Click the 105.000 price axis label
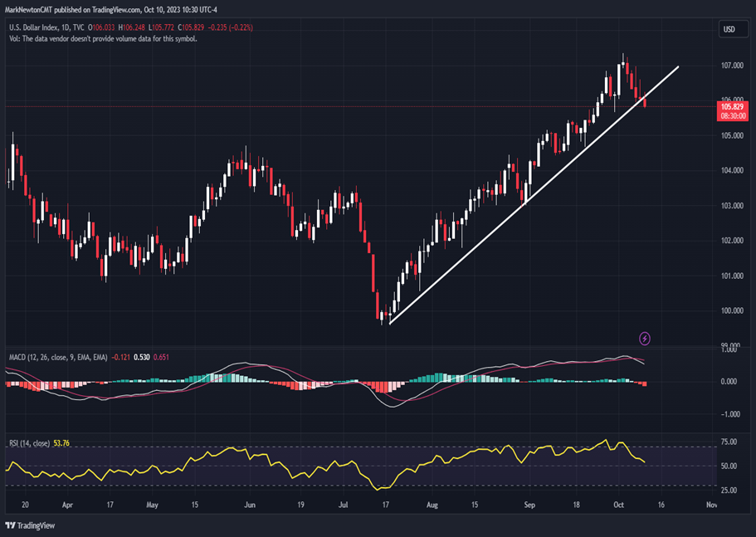The width and height of the screenshot is (756, 537). 732,135
